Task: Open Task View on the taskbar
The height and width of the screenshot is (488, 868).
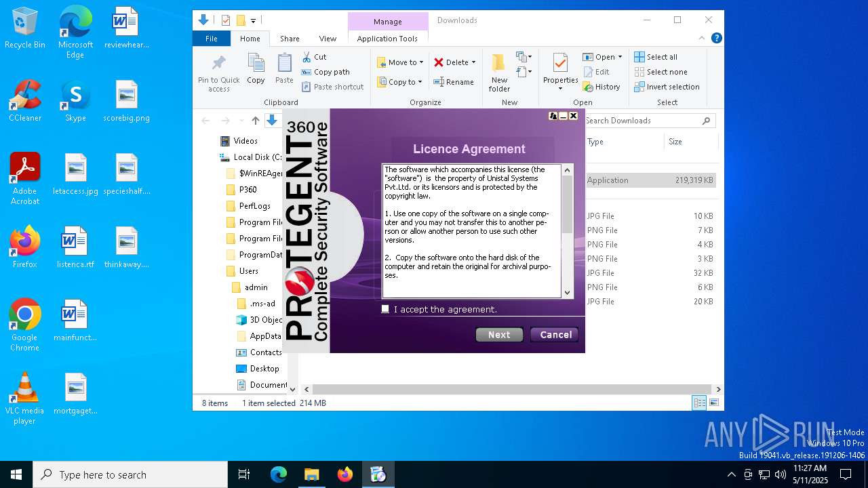Action: (x=244, y=474)
